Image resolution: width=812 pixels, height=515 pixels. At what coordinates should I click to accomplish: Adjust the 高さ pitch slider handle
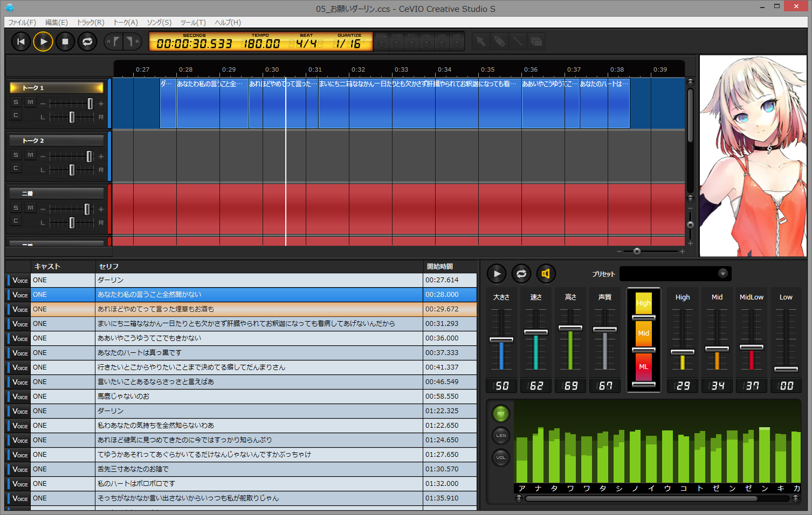click(x=570, y=328)
